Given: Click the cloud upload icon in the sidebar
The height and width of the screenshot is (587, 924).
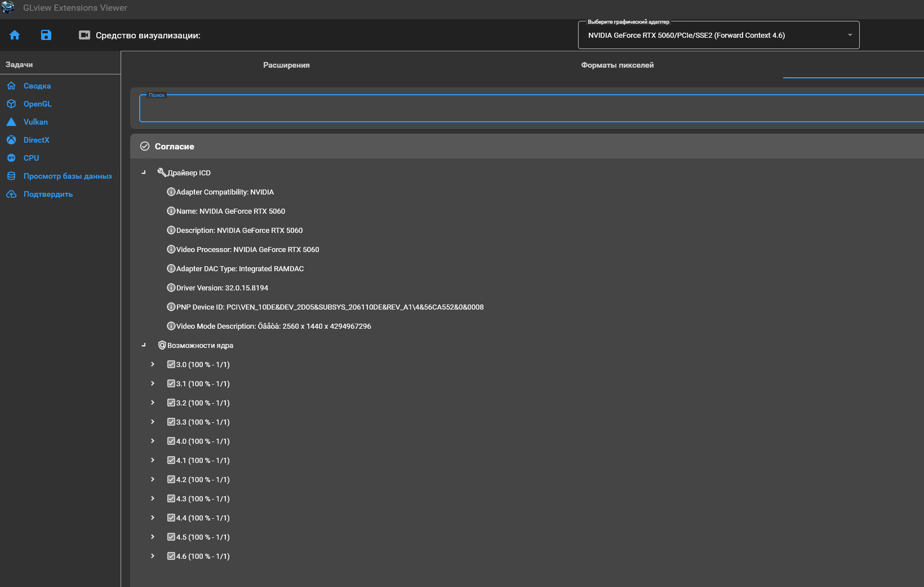Looking at the screenshot, I should tap(11, 194).
